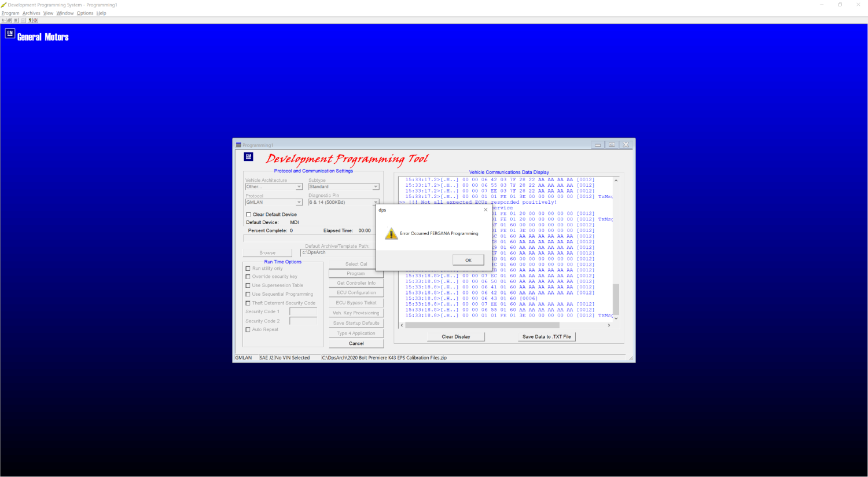Click the 'Not all expected ECUs' log line
The width and height of the screenshot is (868, 477).
[x=477, y=202]
